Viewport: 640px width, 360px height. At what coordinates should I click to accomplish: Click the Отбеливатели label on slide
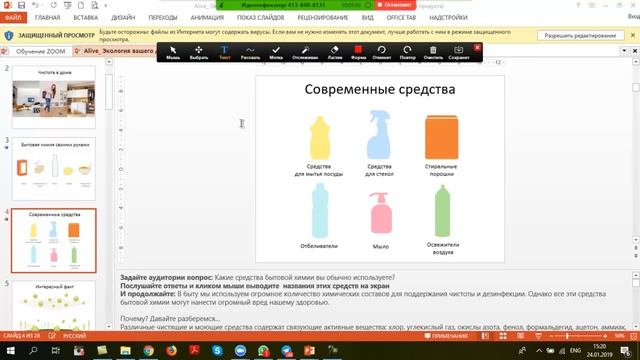coord(319,246)
